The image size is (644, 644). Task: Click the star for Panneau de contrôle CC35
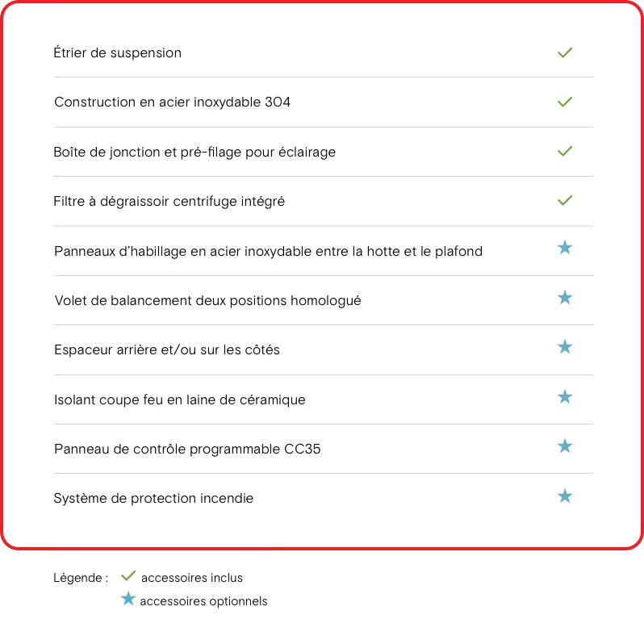pyautogui.click(x=565, y=446)
